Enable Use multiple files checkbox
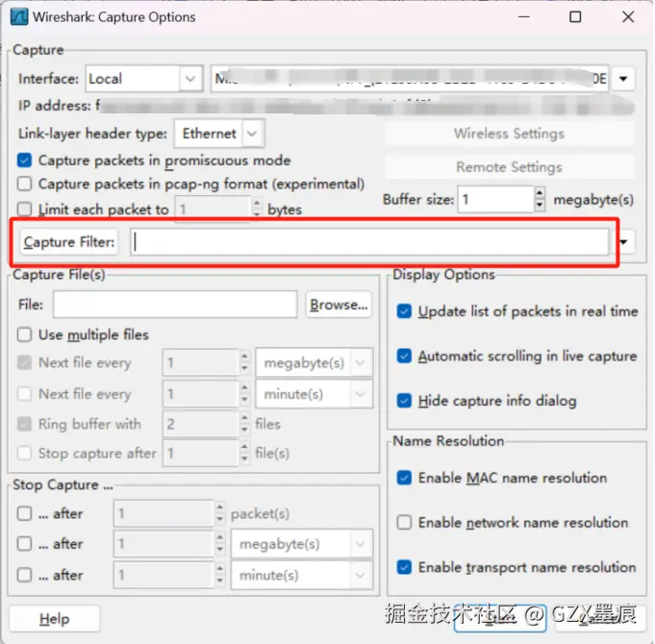Image resolution: width=655 pixels, height=644 pixels. (24, 334)
